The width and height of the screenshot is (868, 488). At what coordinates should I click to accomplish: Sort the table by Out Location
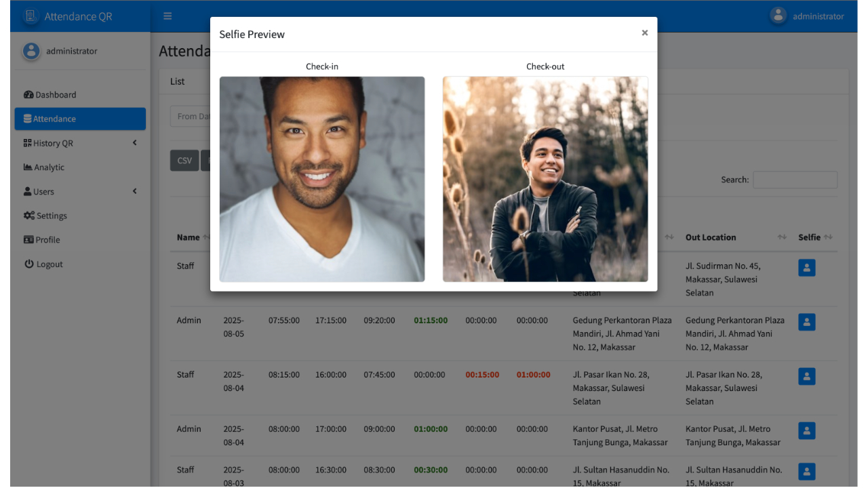782,237
